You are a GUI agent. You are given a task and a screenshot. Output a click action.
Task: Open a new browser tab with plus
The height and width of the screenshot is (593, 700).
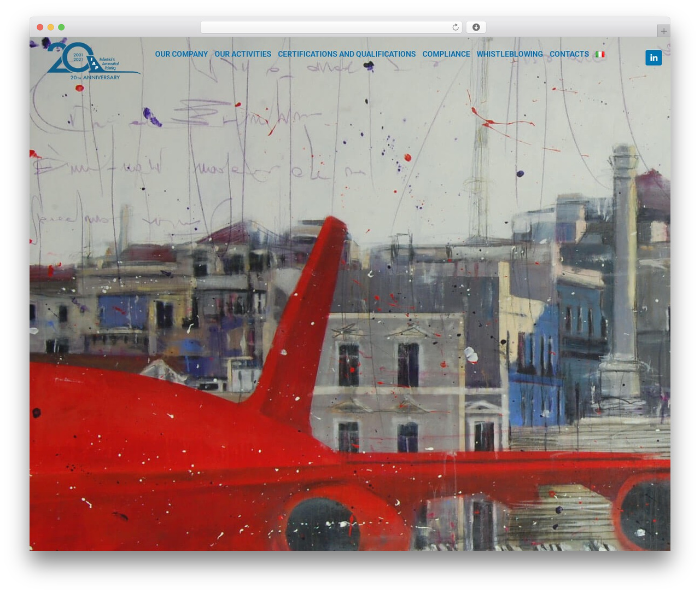click(x=663, y=31)
